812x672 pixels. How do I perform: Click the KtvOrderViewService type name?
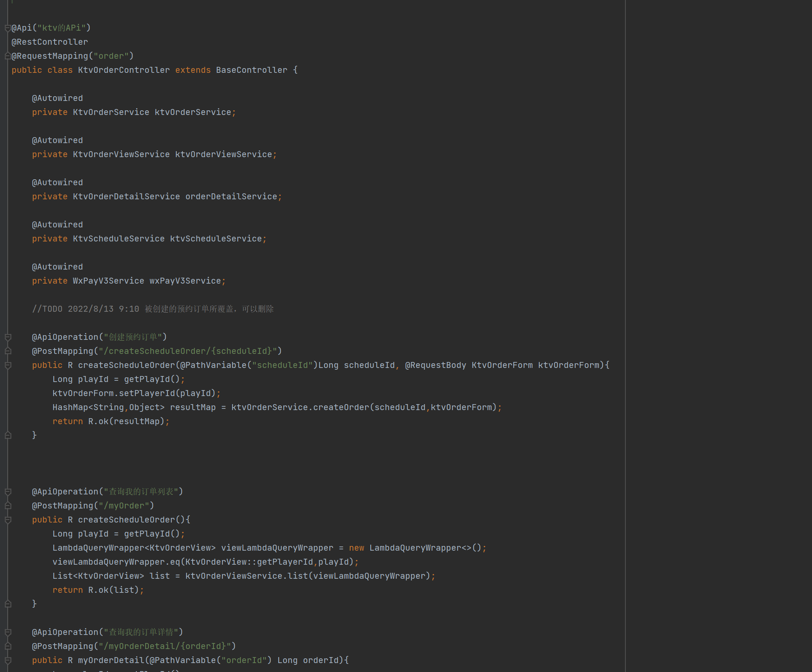pyautogui.click(x=121, y=154)
